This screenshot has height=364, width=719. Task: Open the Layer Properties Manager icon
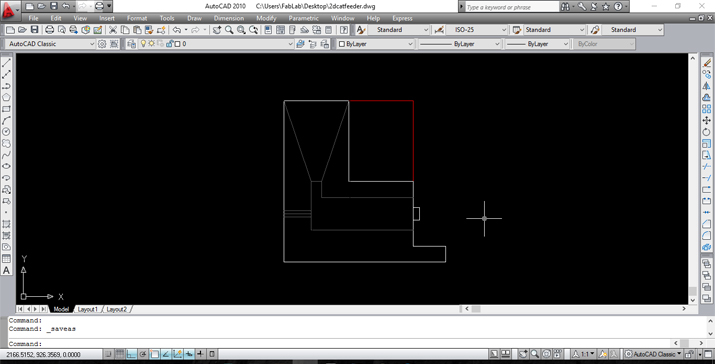point(132,44)
